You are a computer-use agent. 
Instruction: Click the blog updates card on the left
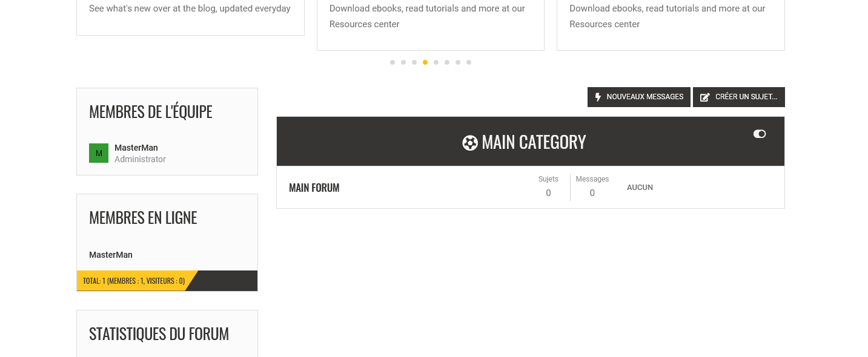(x=190, y=15)
